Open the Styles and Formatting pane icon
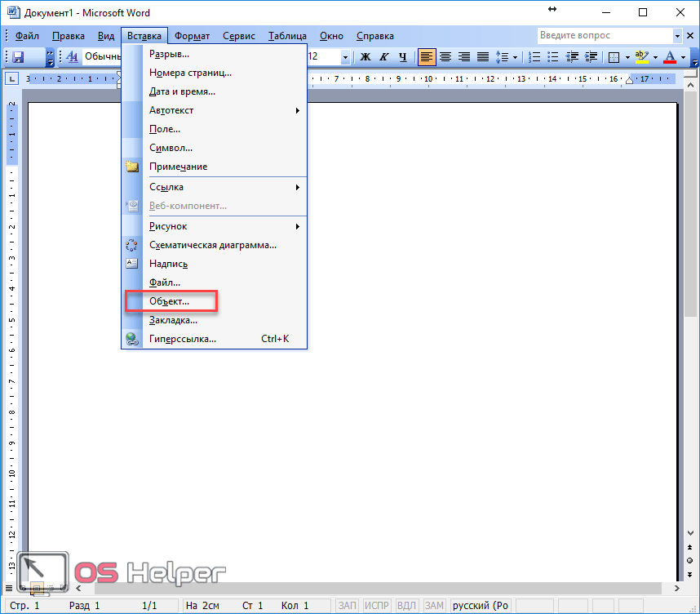Screen dimensions: 700x614 pos(71,57)
